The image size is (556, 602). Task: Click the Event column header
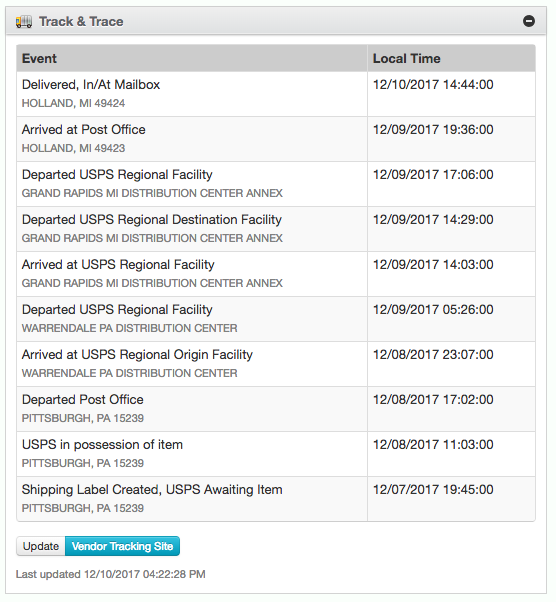192,58
